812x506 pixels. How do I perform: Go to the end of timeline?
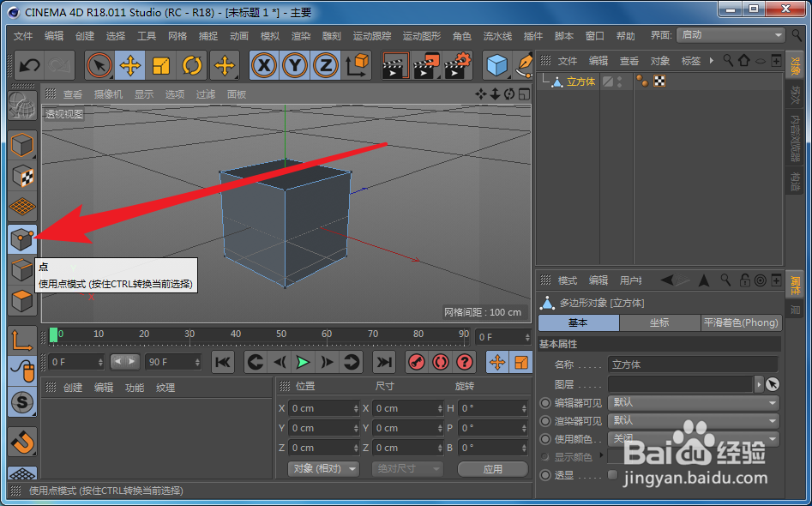click(384, 362)
